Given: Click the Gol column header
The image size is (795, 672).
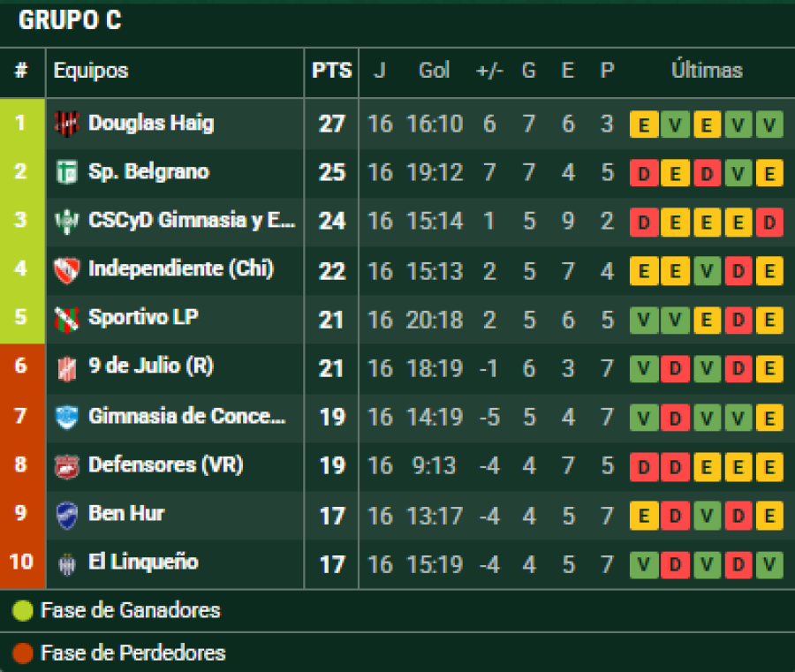Looking at the screenshot, I should click(x=434, y=71).
